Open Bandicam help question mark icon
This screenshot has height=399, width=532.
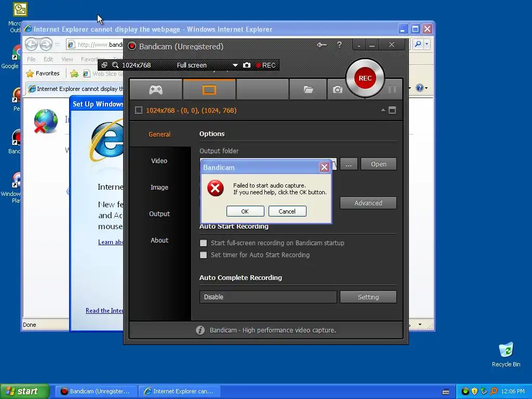click(x=339, y=45)
